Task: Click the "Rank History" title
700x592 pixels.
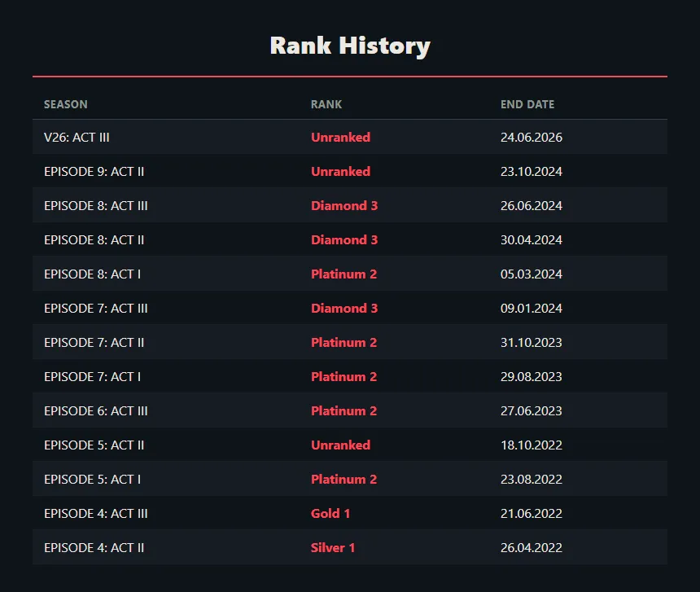Action: [350, 46]
